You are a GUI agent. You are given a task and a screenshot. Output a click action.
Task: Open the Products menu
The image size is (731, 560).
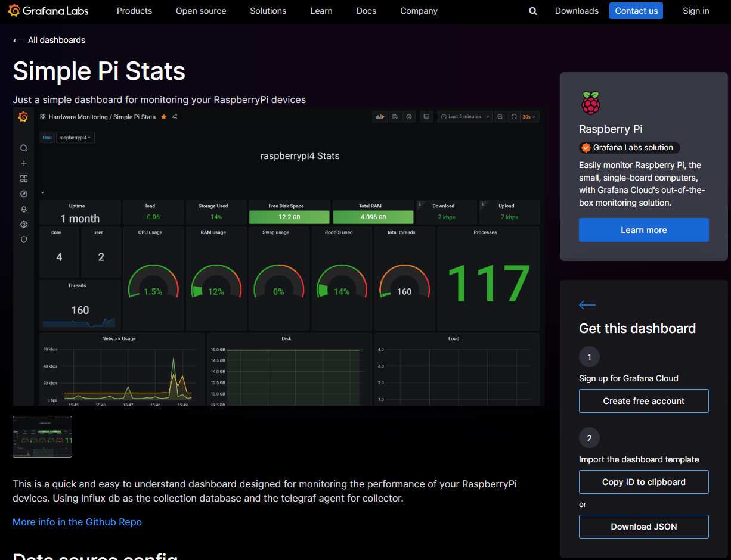[x=134, y=11]
